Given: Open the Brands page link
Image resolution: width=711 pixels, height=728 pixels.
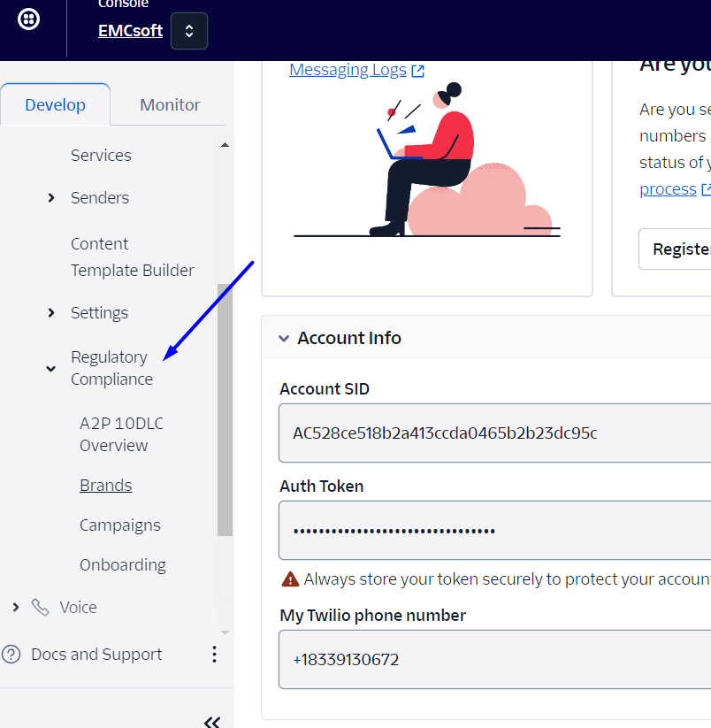Looking at the screenshot, I should coord(105,486).
